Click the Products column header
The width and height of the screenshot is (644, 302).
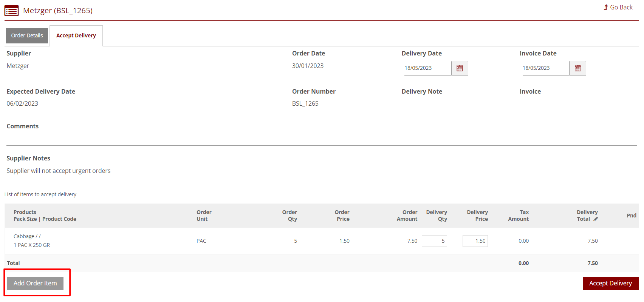(x=25, y=212)
